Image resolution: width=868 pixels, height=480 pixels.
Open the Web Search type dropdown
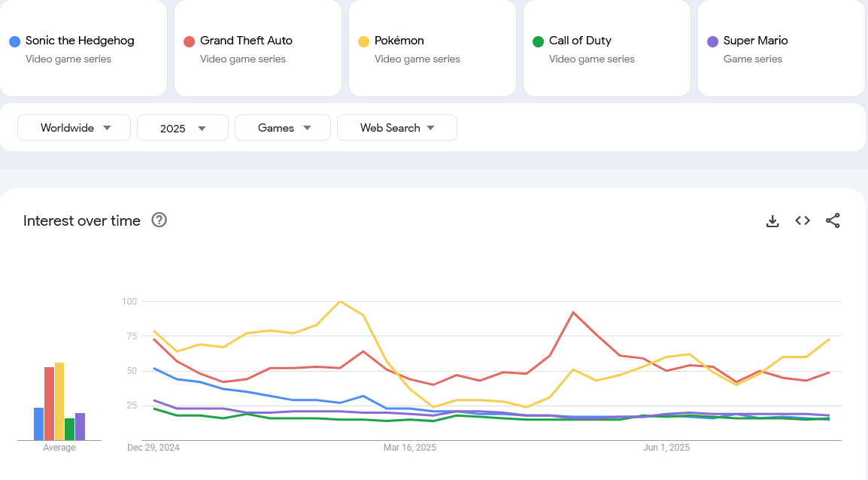pos(397,128)
